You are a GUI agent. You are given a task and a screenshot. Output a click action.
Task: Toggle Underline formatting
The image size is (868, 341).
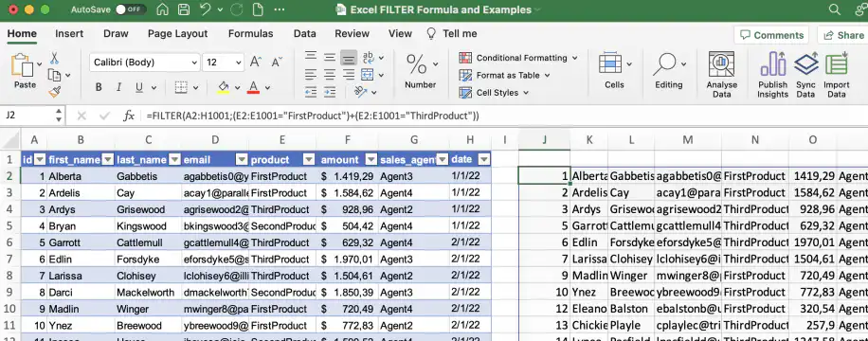(139, 87)
